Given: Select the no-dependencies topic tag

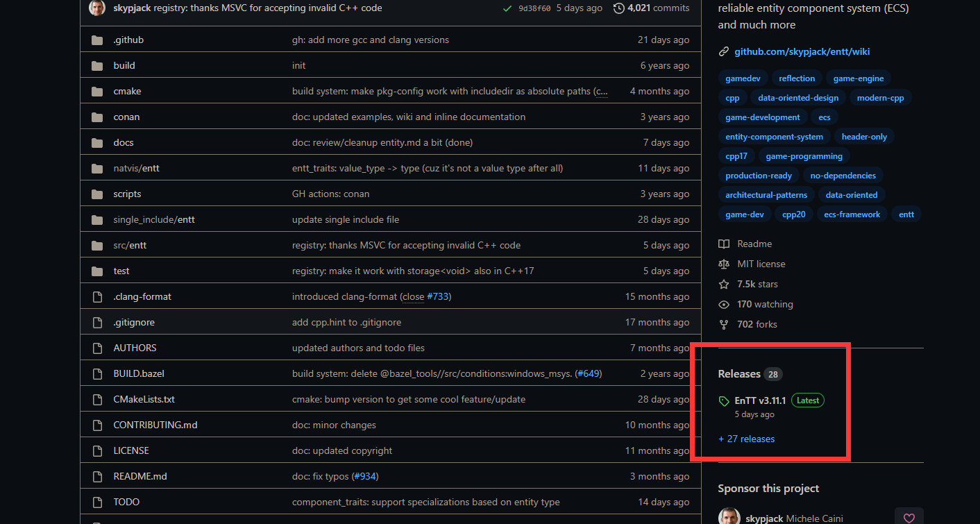Looking at the screenshot, I should (843, 176).
